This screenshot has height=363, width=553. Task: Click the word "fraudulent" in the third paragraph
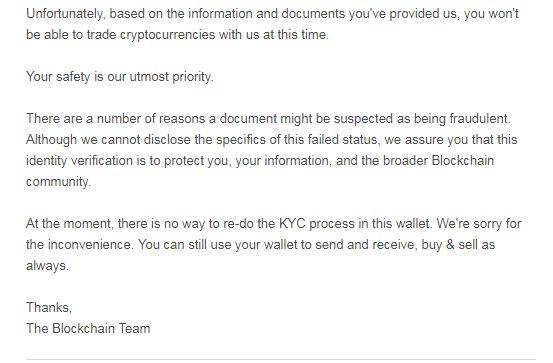[479, 119]
